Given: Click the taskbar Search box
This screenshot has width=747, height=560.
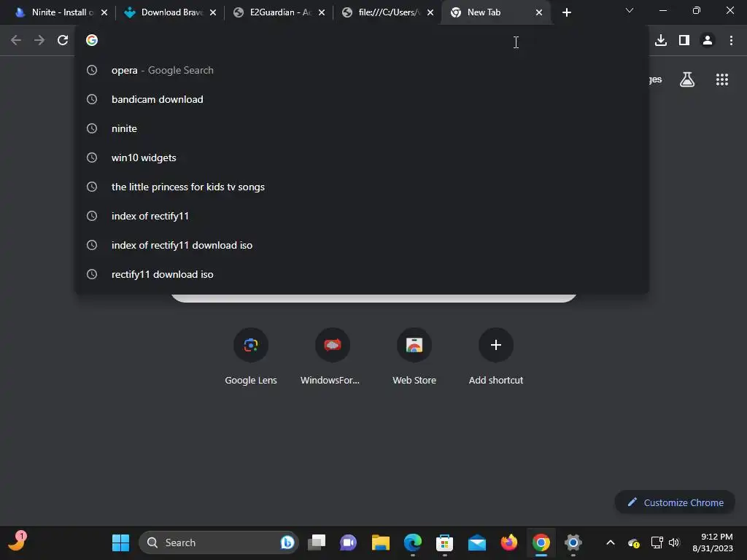Looking at the screenshot, I should point(219,542).
